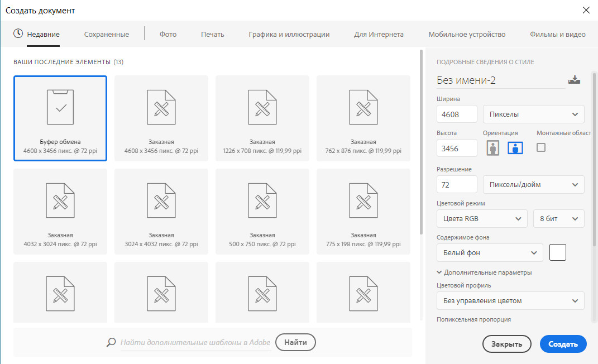Open the width units Пикселы dropdown
Viewport: 598px width, 364px height.
pos(533,114)
